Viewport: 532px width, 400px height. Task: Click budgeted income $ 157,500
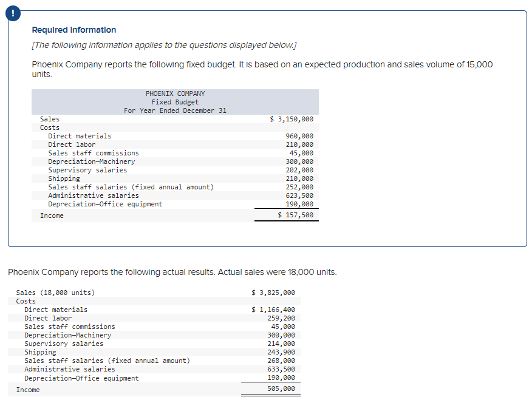point(296,215)
